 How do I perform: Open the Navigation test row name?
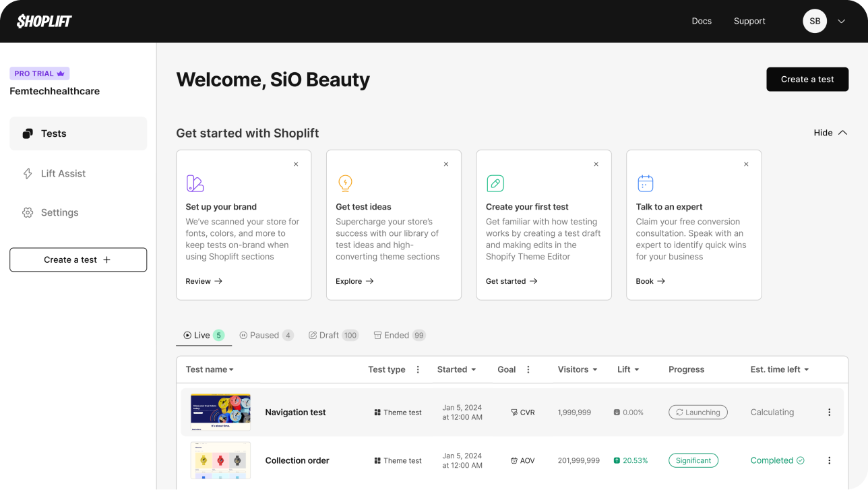point(295,412)
